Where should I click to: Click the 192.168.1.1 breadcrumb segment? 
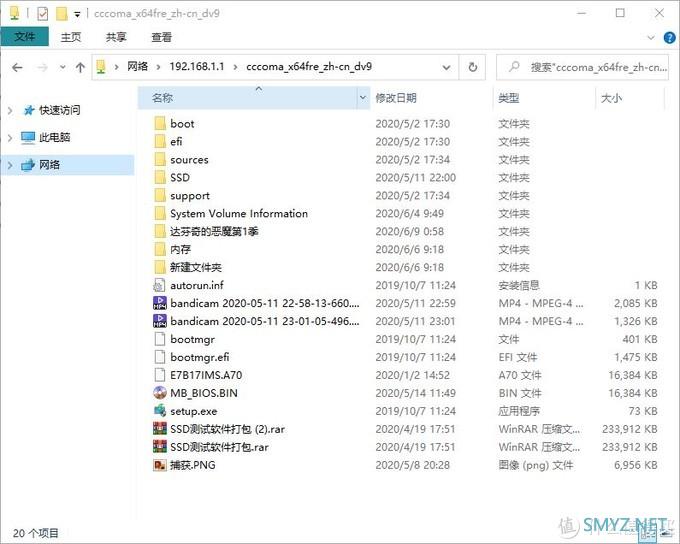[x=197, y=67]
